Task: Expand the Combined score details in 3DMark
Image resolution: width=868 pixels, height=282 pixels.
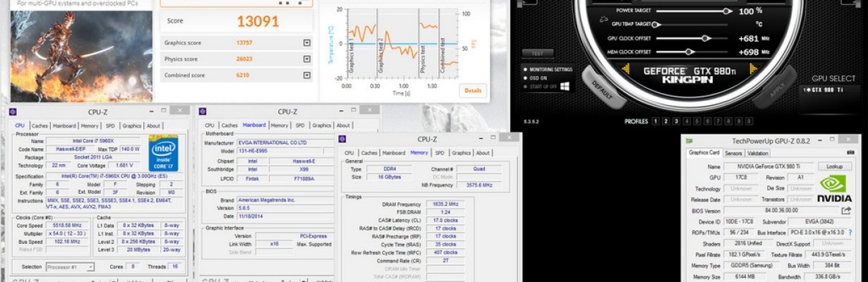Action: [x=306, y=75]
